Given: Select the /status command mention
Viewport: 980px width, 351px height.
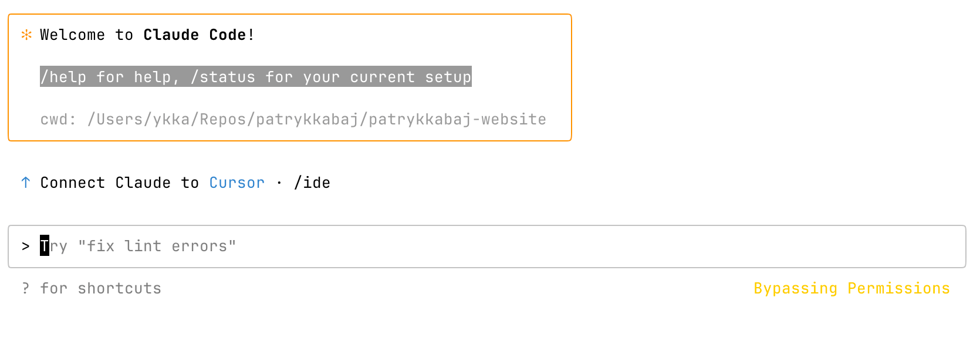Looking at the screenshot, I should click(225, 76).
